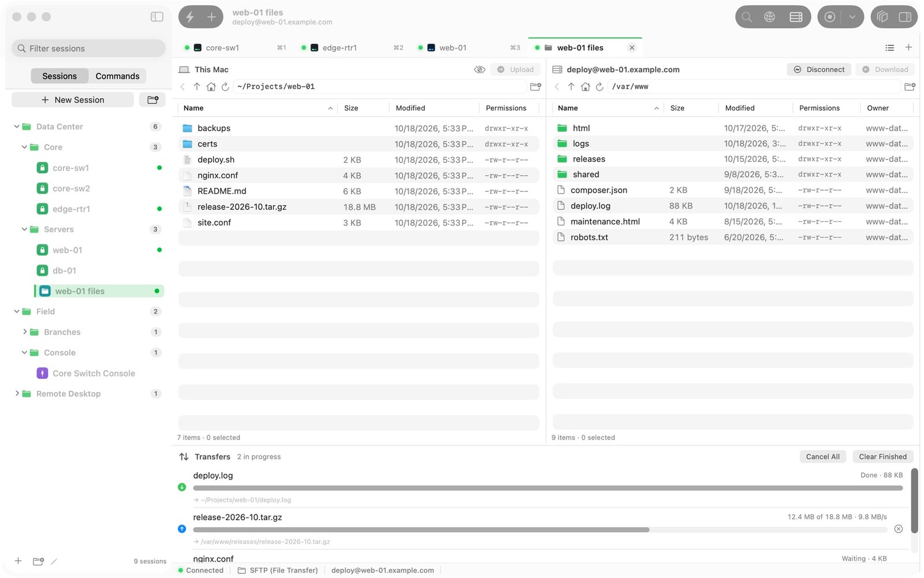Click the edit pencil icon at sidebar bottom
This screenshot has height=578, width=924.
[54, 561]
